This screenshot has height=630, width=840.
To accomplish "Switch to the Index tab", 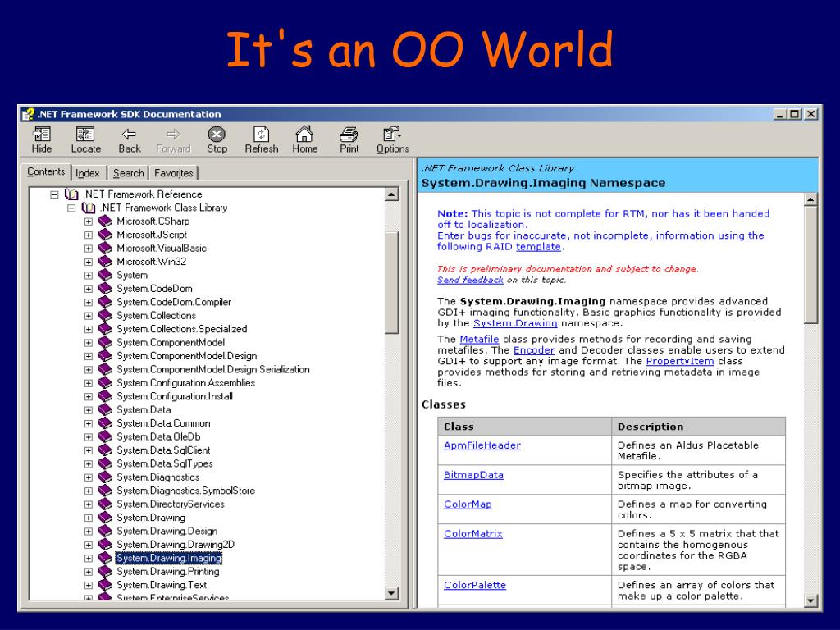I will click(x=87, y=173).
